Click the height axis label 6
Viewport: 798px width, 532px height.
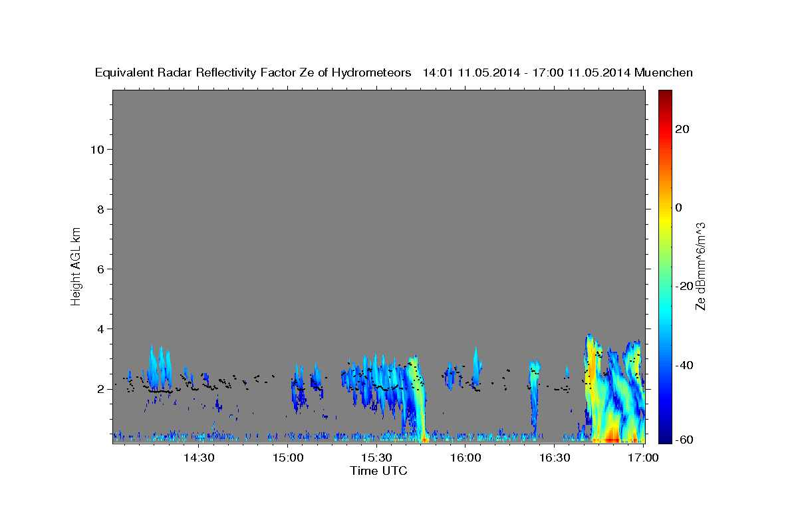tap(100, 269)
